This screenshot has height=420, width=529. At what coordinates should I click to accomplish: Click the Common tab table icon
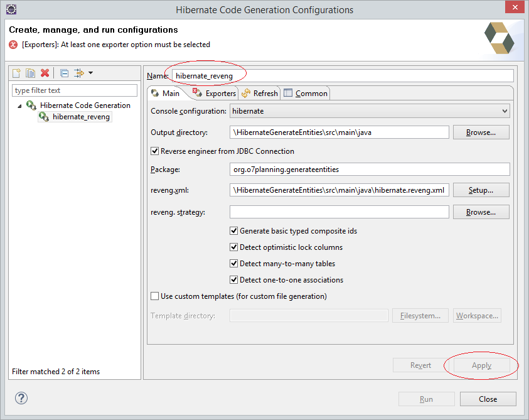(288, 93)
